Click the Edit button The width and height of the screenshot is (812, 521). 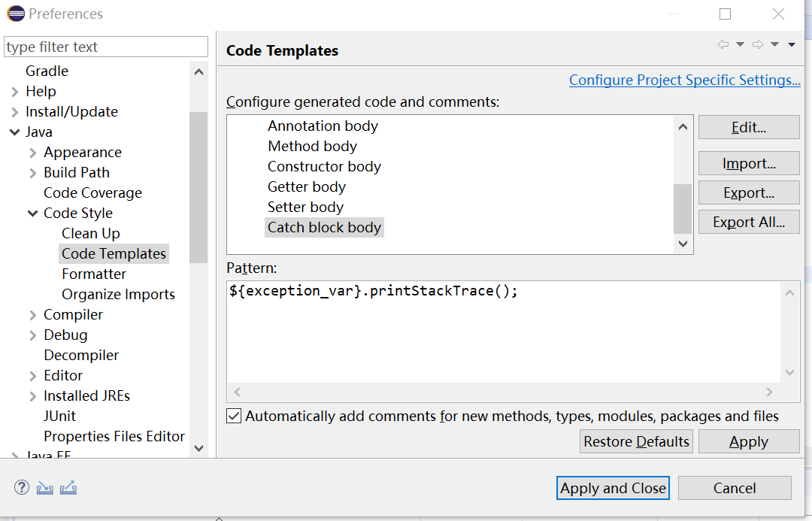tap(748, 127)
